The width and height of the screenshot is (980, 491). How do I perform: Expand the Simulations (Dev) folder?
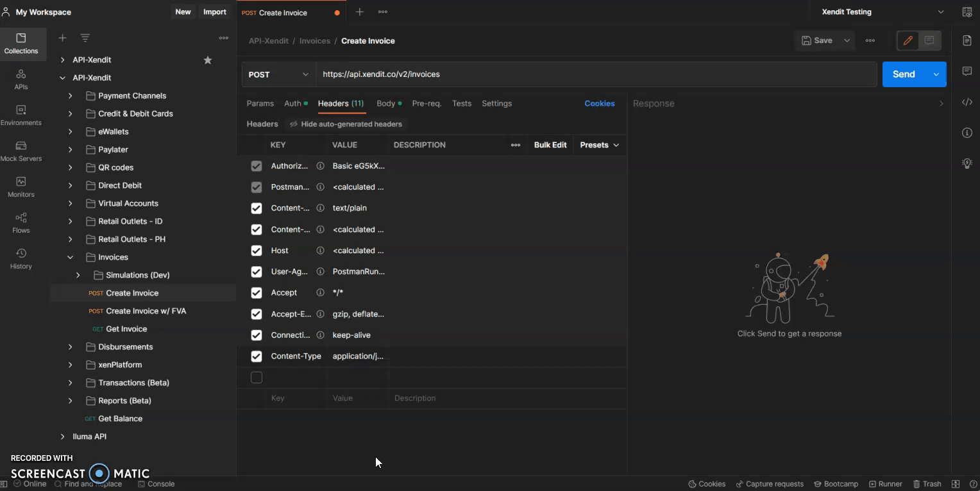[x=78, y=275]
